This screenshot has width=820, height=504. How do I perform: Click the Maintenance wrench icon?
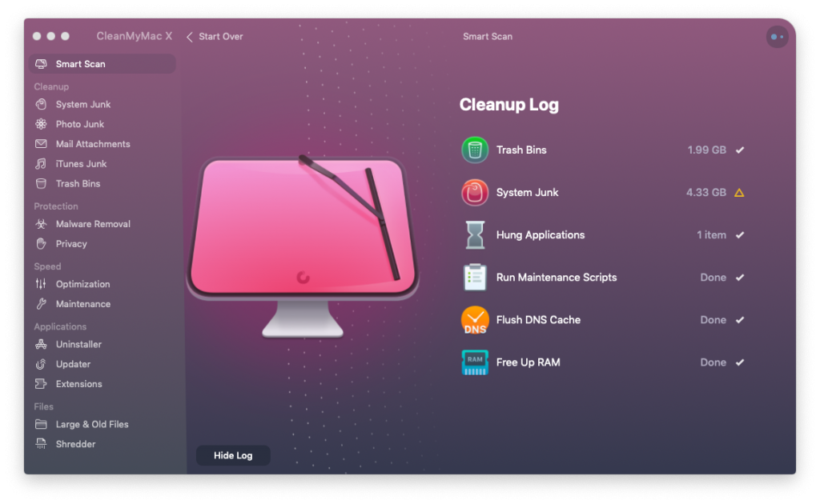click(41, 303)
